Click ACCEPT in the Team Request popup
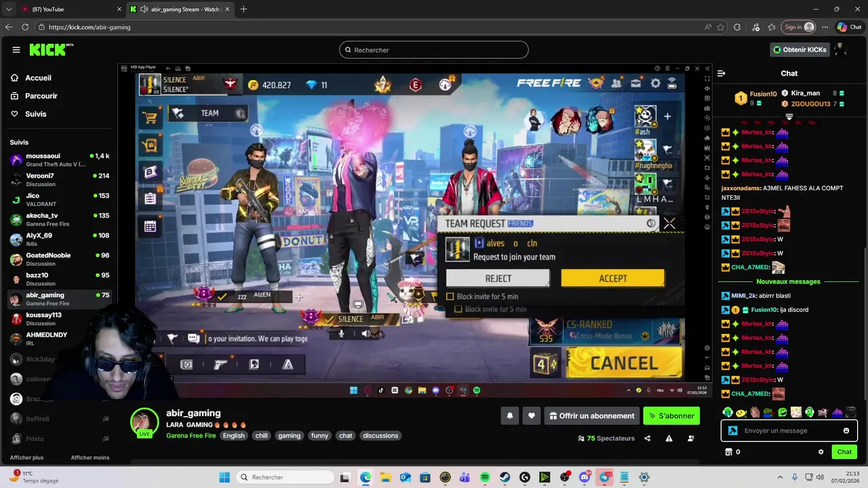Image resolution: width=868 pixels, height=488 pixels. coord(612,279)
